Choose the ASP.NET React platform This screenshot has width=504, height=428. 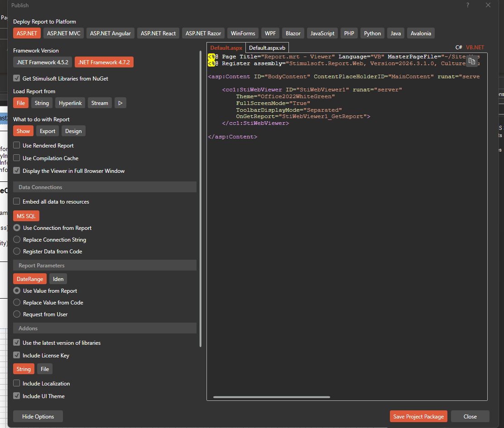coord(158,33)
